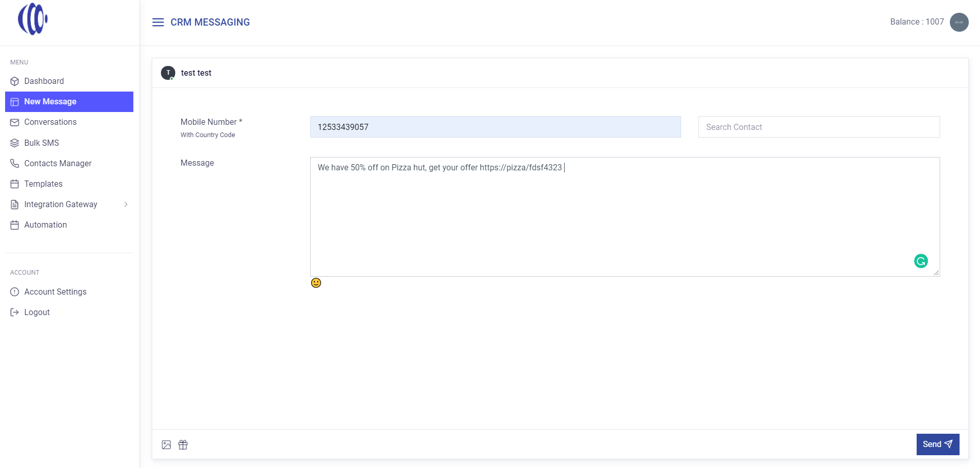
Task: Click the test test contact avatar
Action: click(168, 73)
